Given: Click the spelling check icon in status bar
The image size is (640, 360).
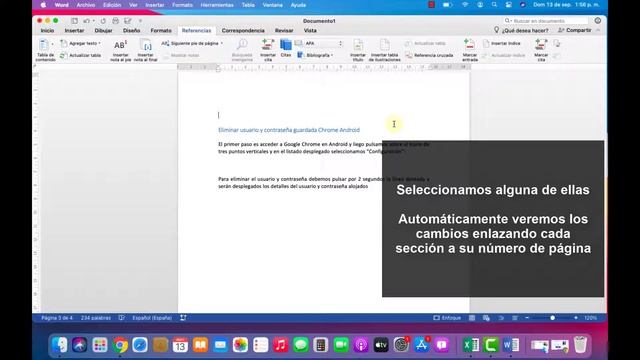Looking at the screenshot, I should tap(122, 318).
